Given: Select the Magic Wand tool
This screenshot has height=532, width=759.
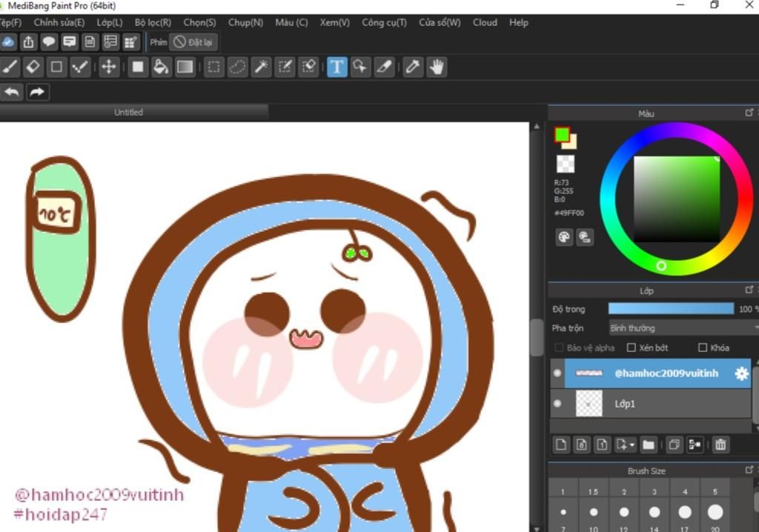Looking at the screenshot, I should (261, 67).
